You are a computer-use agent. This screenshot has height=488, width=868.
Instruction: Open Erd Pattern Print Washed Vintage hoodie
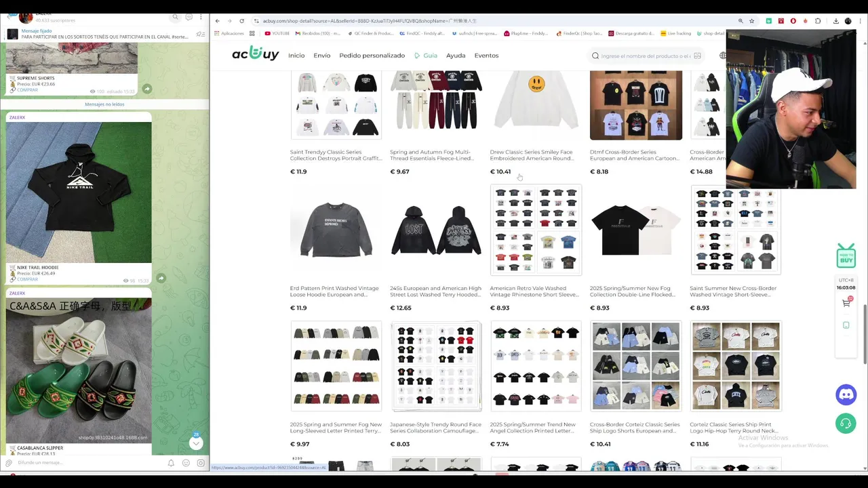[336, 230]
